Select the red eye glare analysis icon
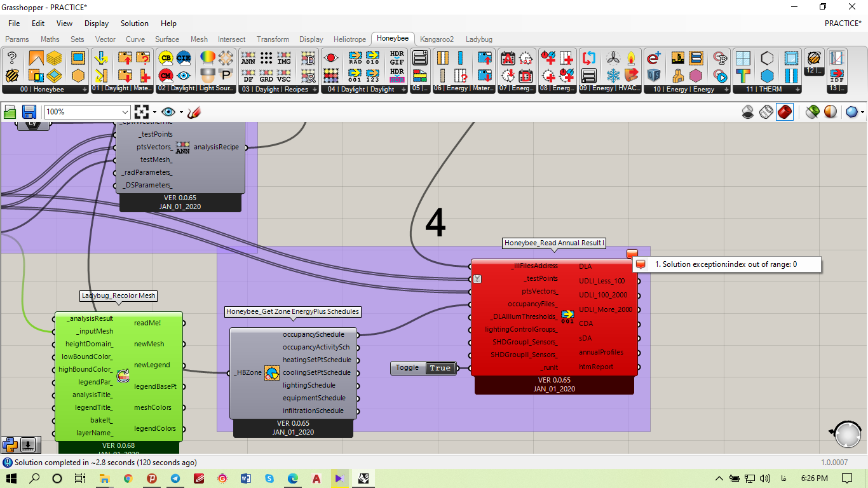This screenshot has width=868, height=488. coord(330,58)
